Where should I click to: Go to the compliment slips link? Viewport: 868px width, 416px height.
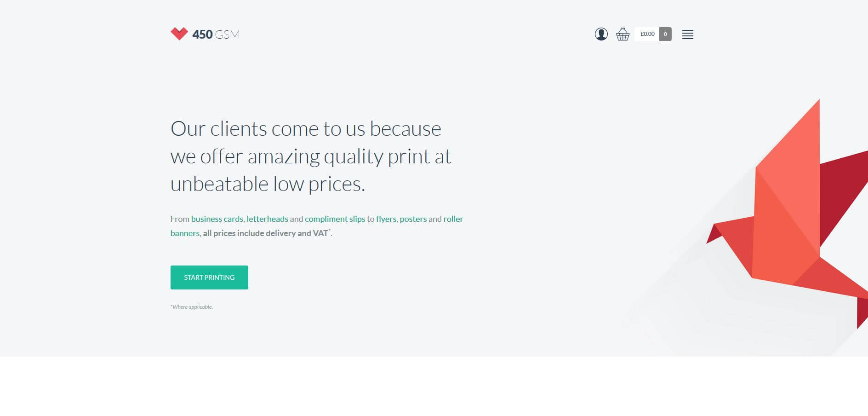335,219
